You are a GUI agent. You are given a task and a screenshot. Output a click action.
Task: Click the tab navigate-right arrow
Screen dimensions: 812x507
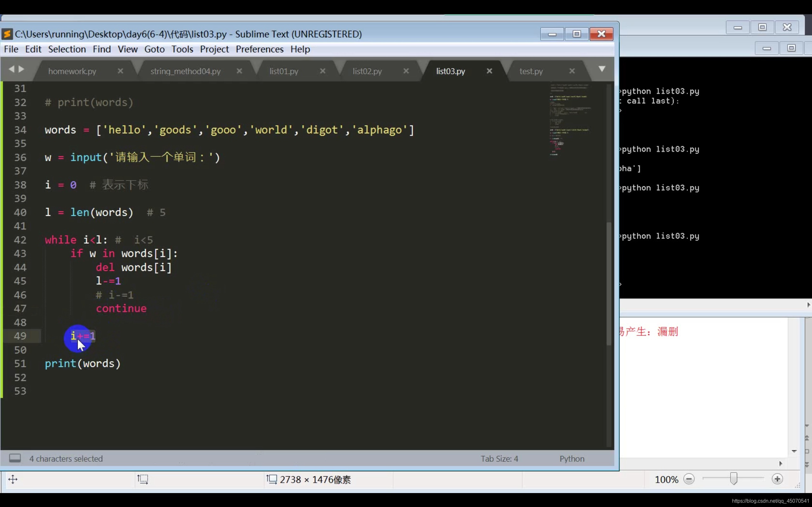(x=22, y=69)
